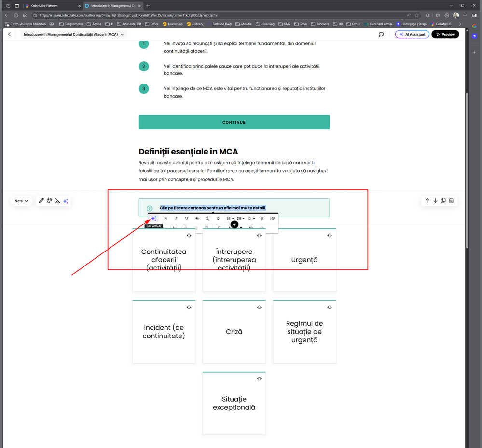Apply superscript formatting
Image resolution: width=482 pixels, height=448 pixels.
tap(218, 219)
